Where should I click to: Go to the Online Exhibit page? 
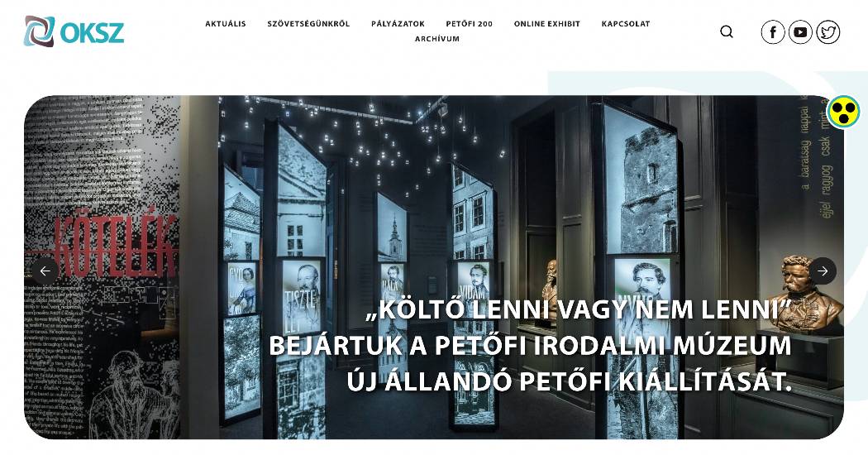point(547,24)
